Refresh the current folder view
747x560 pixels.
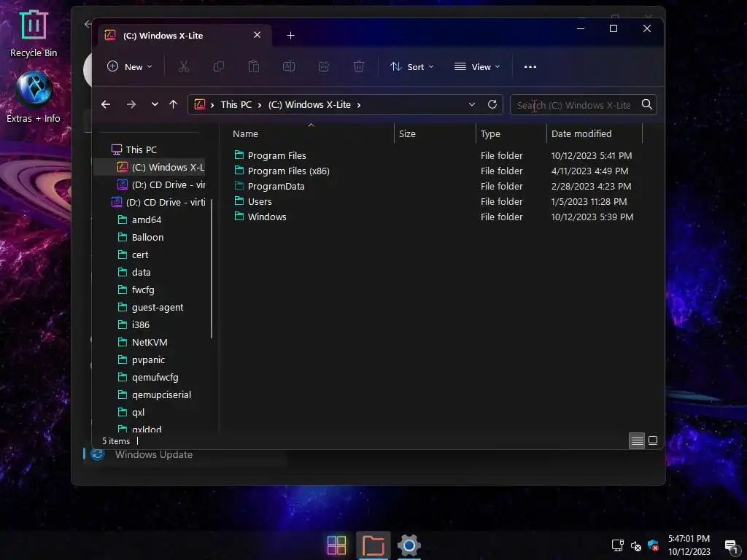pyautogui.click(x=492, y=104)
